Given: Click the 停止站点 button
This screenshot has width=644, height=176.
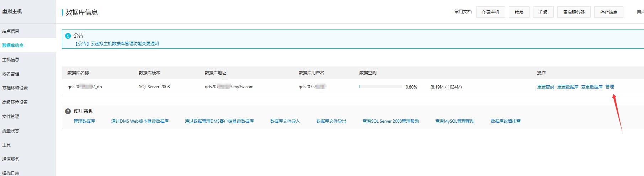Looking at the screenshot, I should 609,12.
